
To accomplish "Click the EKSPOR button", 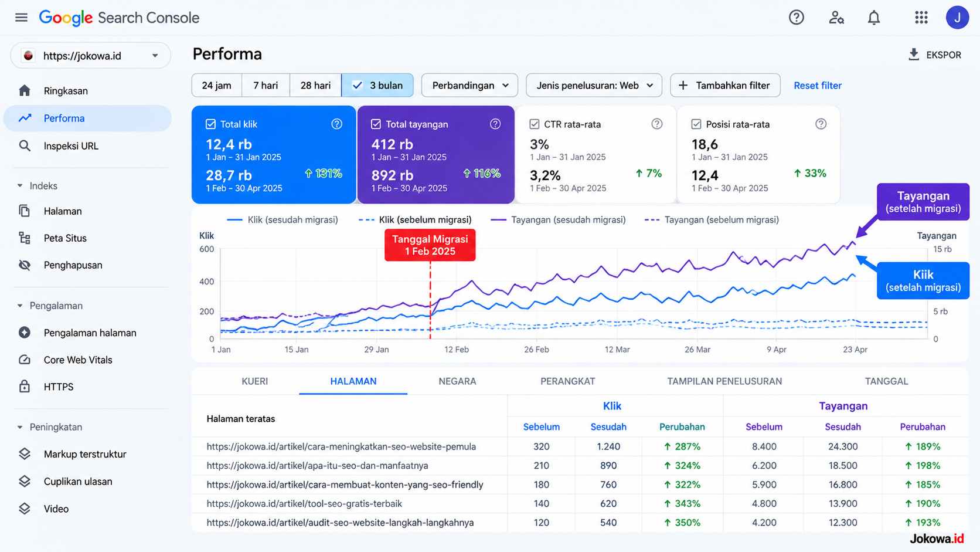I will click(x=934, y=55).
